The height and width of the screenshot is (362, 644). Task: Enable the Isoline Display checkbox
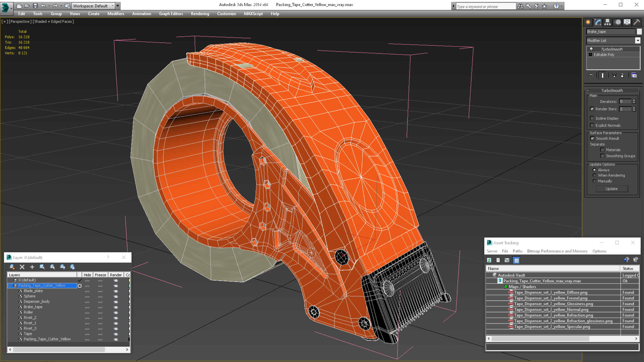coord(592,118)
